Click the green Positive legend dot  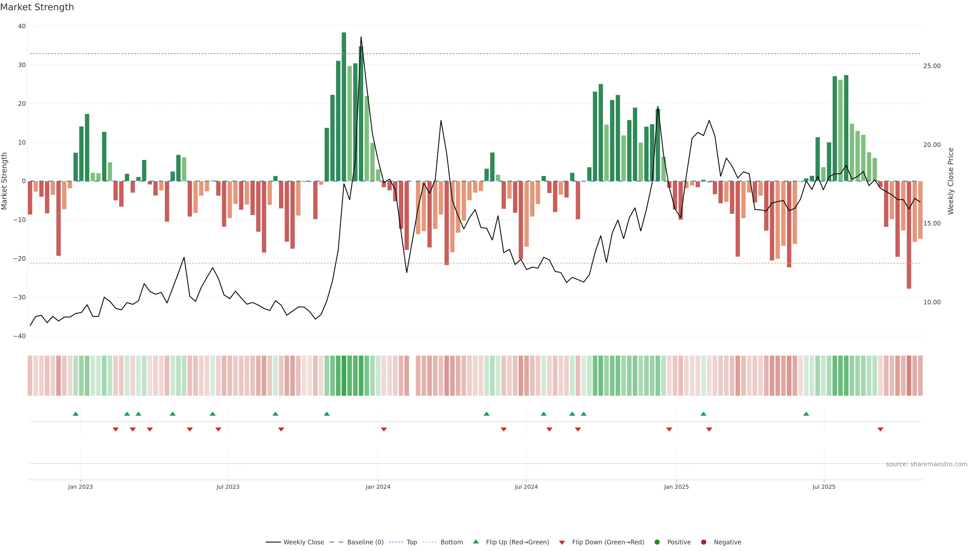point(657,542)
